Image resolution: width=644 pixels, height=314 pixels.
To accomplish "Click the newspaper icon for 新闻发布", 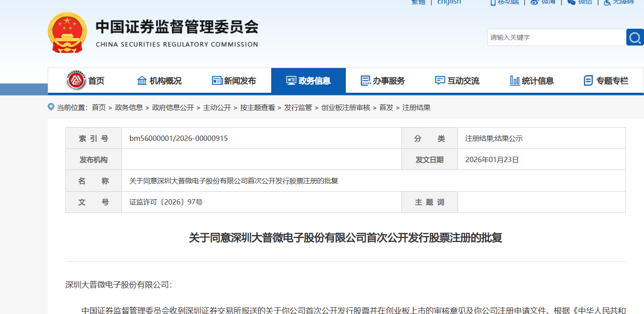I will click(217, 81).
